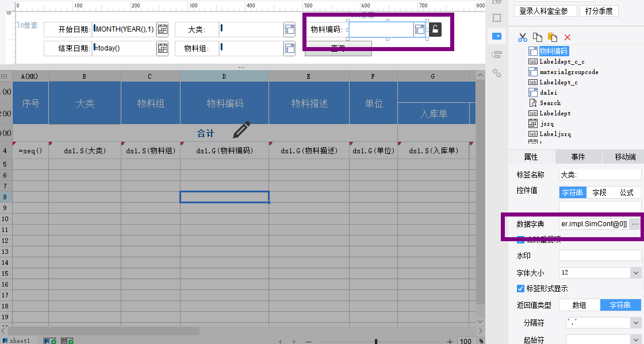644x344 pixels.
Task: Set 返回值类型 to 字符串
Action: tap(620, 305)
